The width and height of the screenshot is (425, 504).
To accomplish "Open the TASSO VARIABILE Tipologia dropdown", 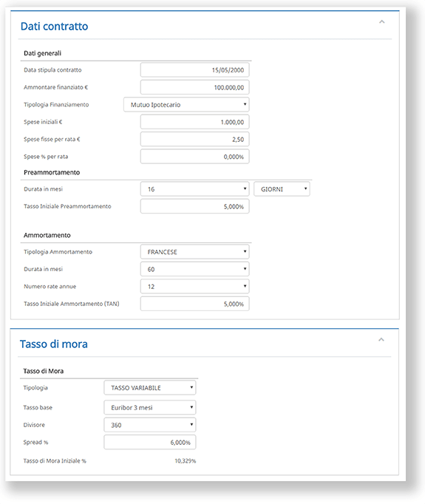I will click(150, 388).
